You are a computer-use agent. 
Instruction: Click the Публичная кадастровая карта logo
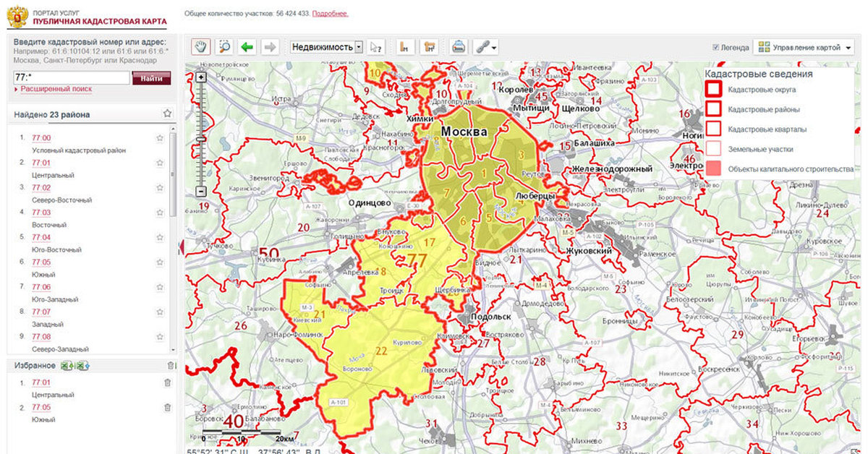pyautogui.click(x=88, y=16)
